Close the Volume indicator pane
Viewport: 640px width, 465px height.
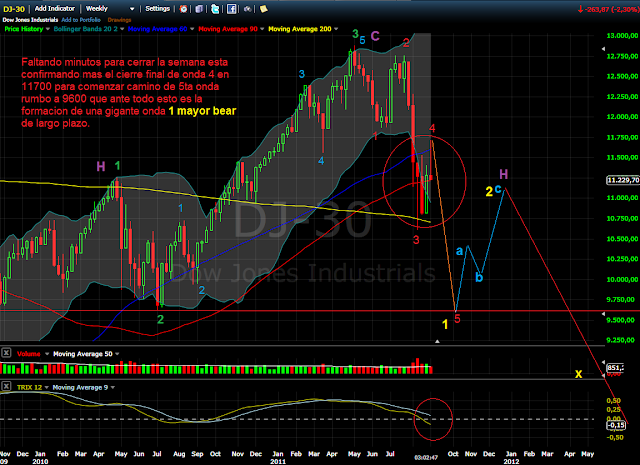click(x=6, y=353)
